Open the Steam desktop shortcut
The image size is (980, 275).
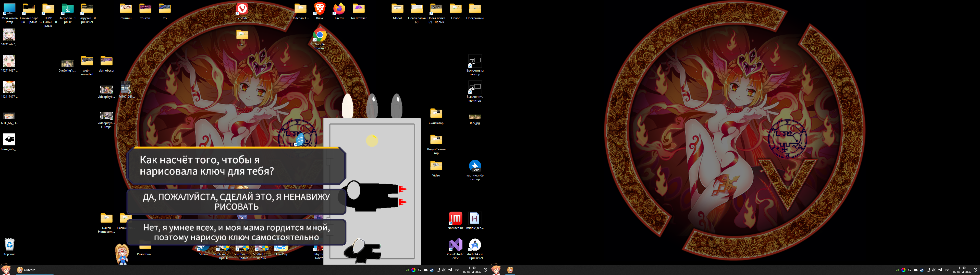click(x=204, y=249)
